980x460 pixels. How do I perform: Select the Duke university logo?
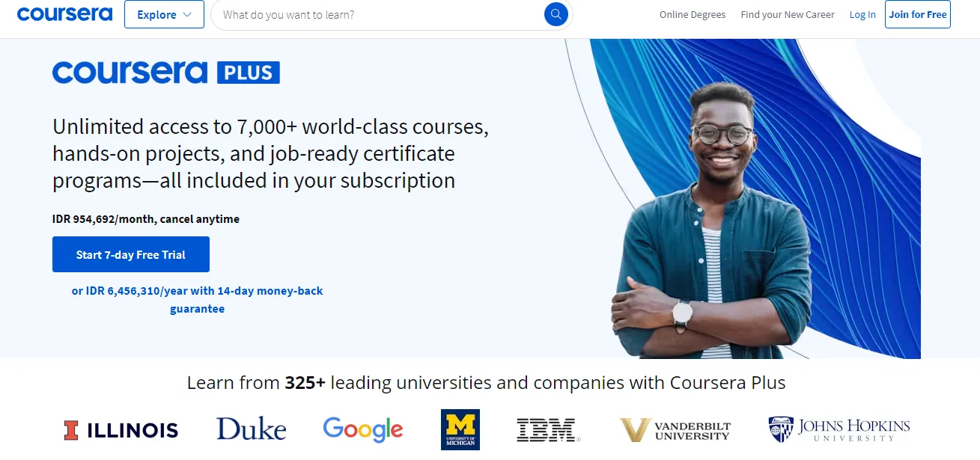tap(251, 429)
